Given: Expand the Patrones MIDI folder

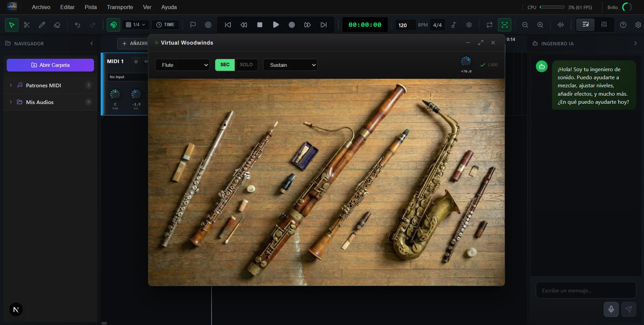Looking at the screenshot, I should pyautogui.click(x=11, y=85).
